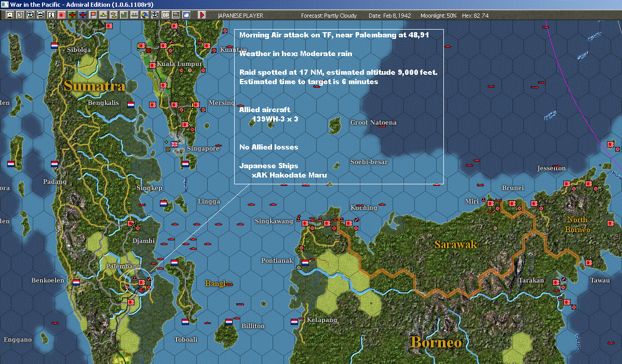
Task: Click the 'No Allied losses' text
Action: (x=268, y=147)
